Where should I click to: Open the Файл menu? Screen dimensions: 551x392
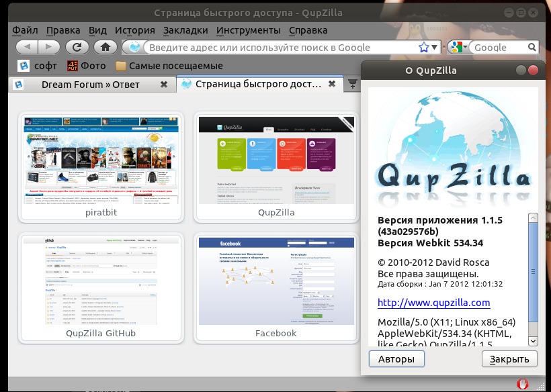(25, 30)
